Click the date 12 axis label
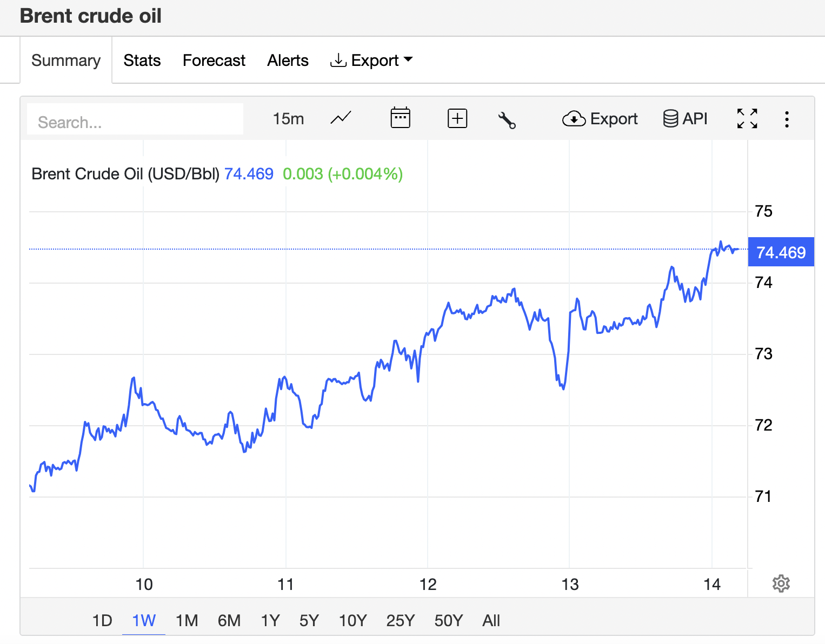The image size is (825, 644). [x=428, y=585]
